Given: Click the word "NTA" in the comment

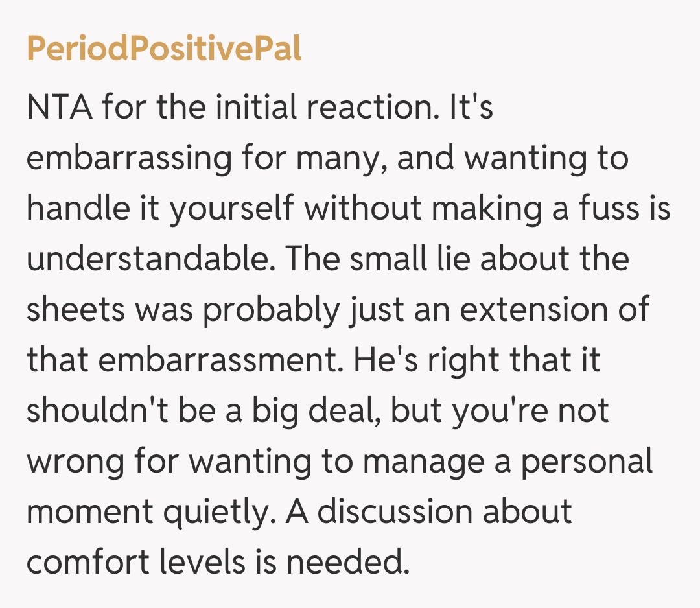Looking at the screenshot, I should click(x=58, y=108).
